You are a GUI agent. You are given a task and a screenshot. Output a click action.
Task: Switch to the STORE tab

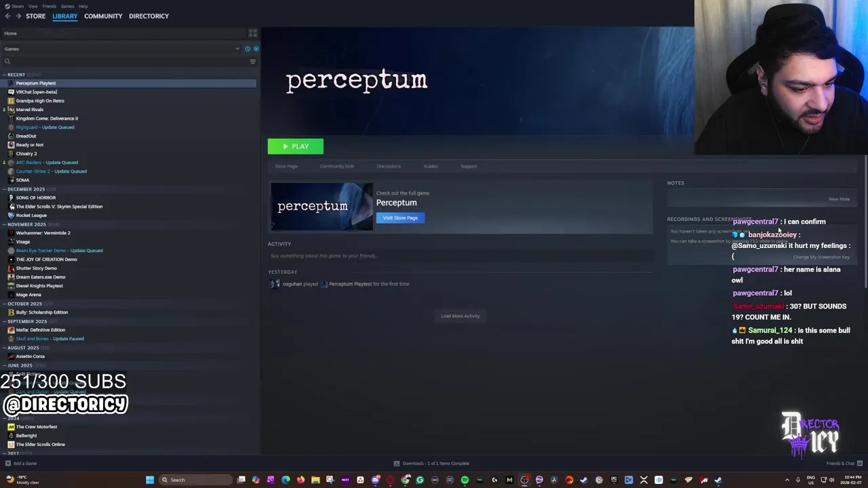tap(35, 16)
